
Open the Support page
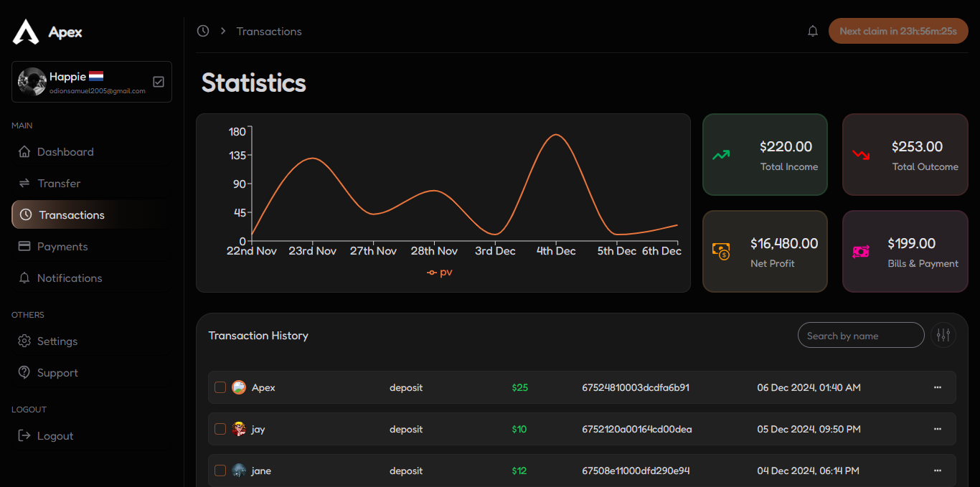tap(92, 373)
